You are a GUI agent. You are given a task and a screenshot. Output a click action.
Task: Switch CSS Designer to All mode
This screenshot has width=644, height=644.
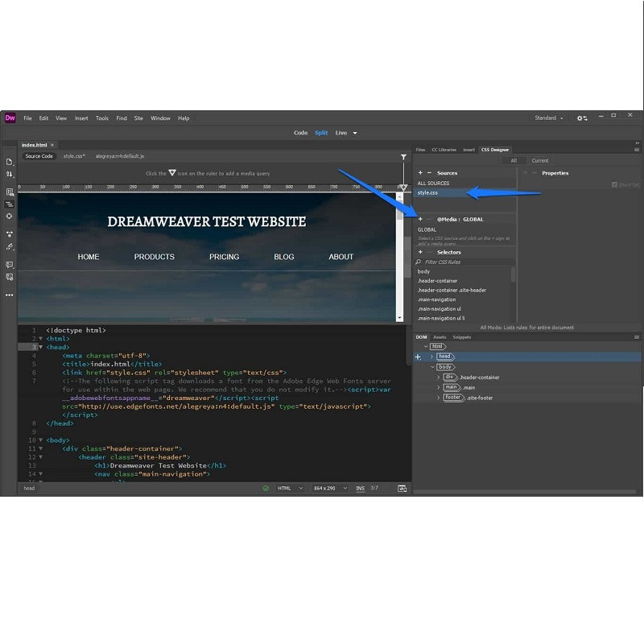tap(514, 160)
